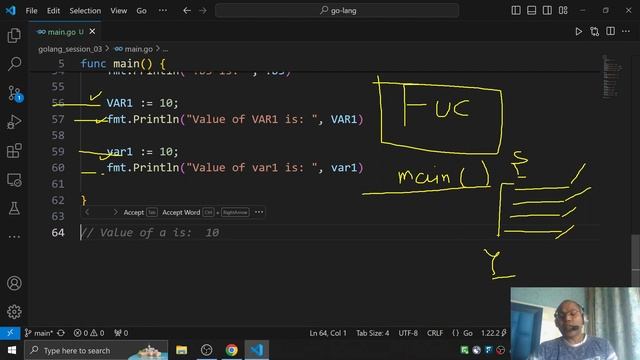Click the VAR1 := 10 code line

point(142,103)
